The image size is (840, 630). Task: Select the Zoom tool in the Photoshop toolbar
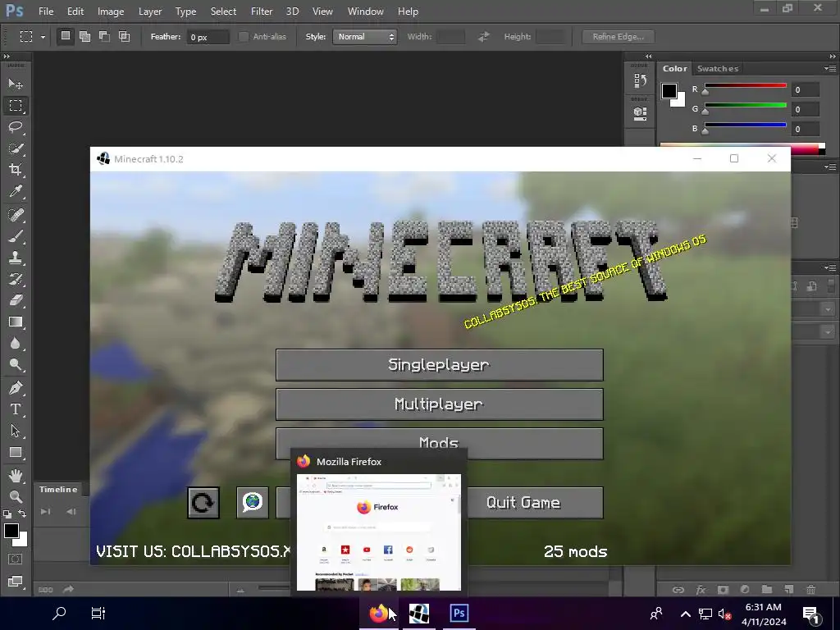pos(16,496)
